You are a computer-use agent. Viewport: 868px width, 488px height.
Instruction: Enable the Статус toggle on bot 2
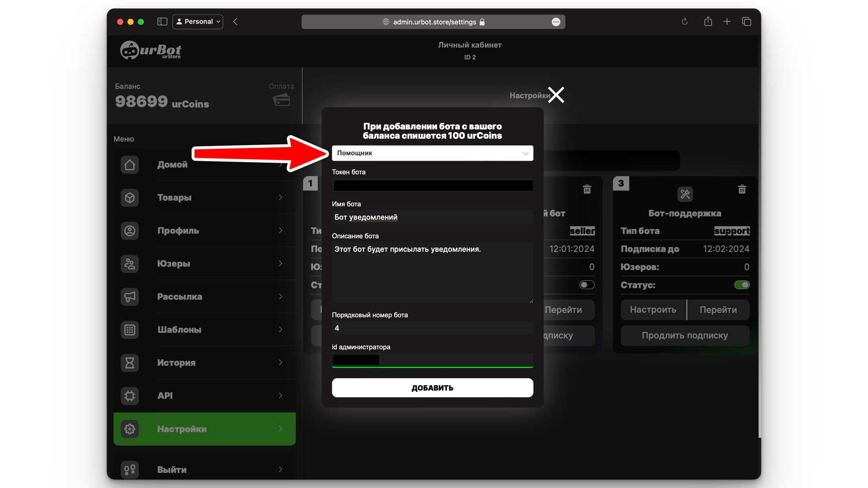coord(587,285)
